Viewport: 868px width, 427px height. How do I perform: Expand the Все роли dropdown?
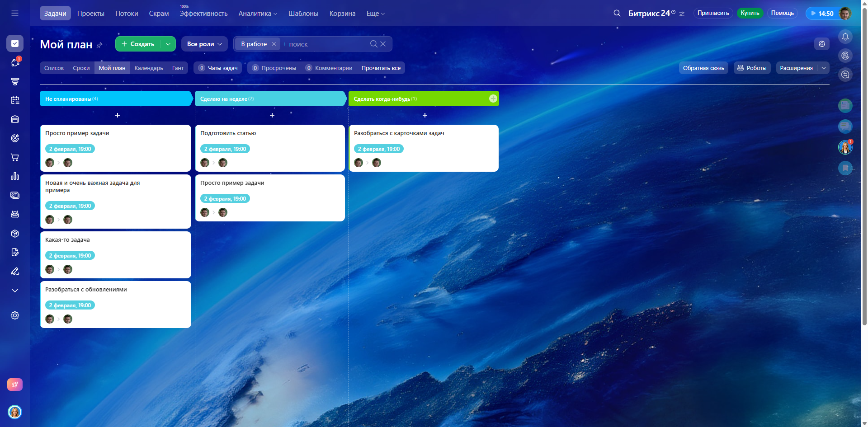click(204, 44)
